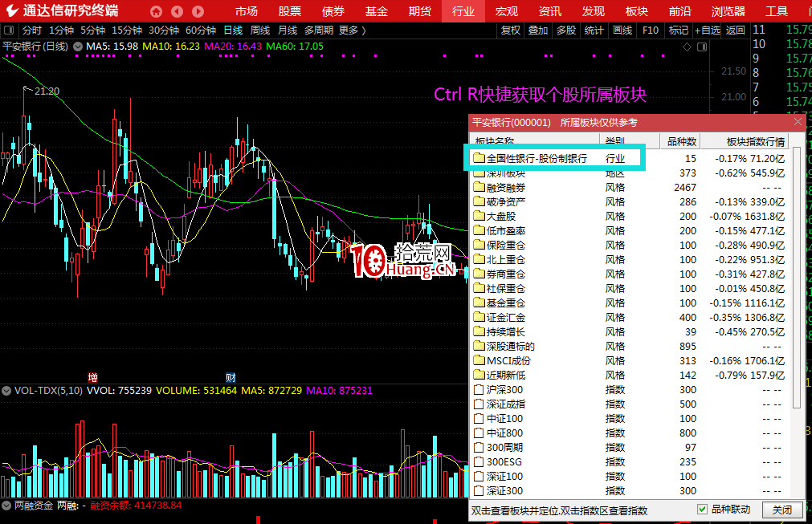Toggle the 品种联动 checkbox
The width and height of the screenshot is (812, 524).
(x=702, y=510)
